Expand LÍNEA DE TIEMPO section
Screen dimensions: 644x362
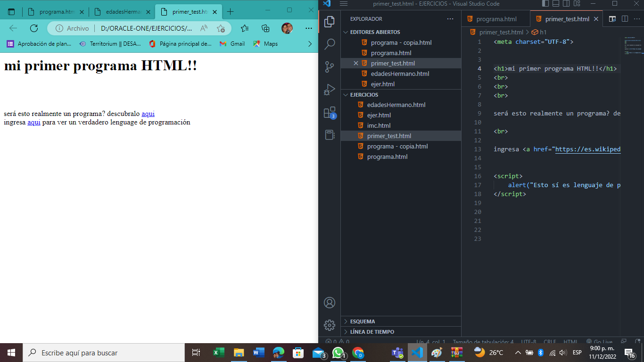coord(401,332)
